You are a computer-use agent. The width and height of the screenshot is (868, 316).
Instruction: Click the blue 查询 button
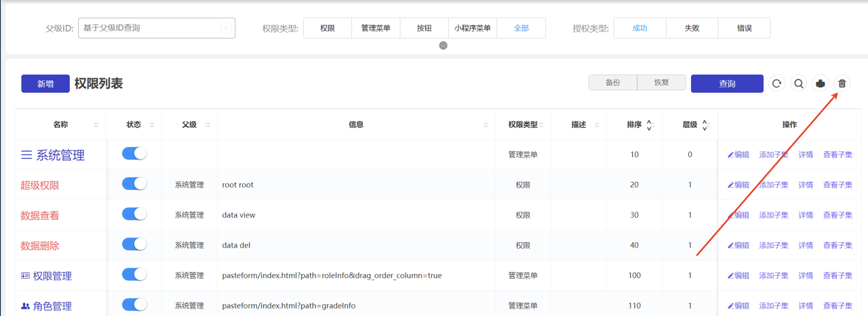click(x=727, y=83)
